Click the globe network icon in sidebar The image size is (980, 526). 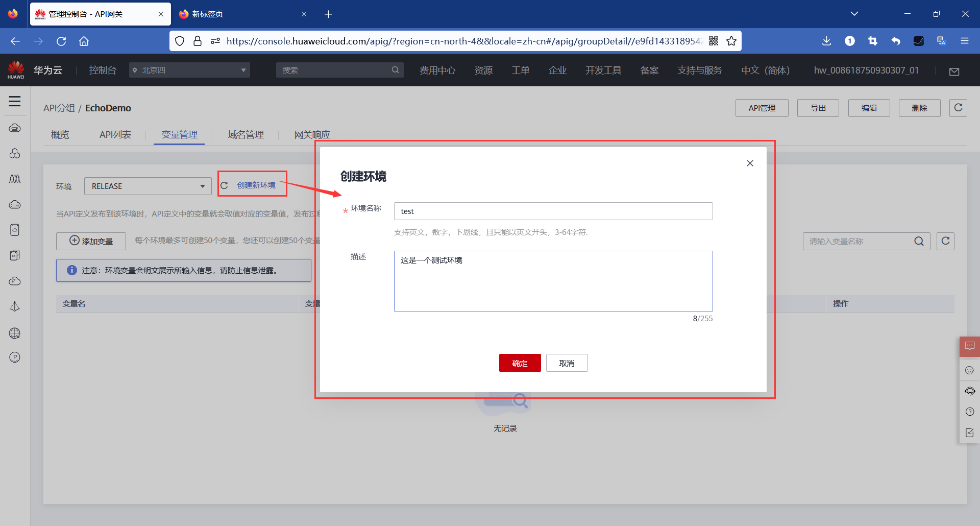click(x=15, y=333)
